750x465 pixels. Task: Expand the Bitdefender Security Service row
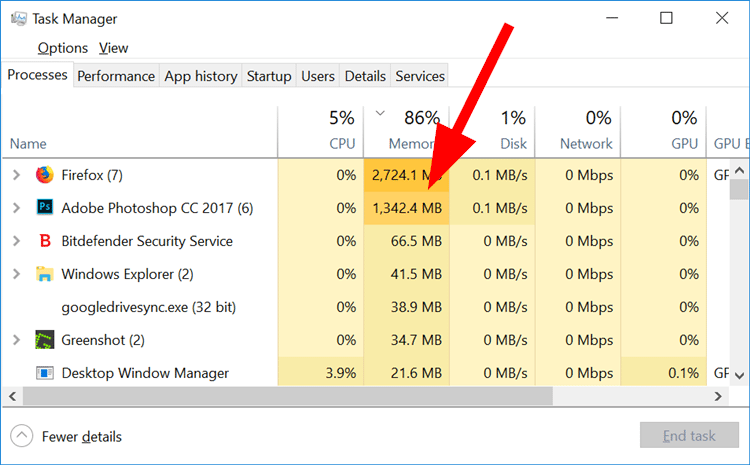(16, 241)
